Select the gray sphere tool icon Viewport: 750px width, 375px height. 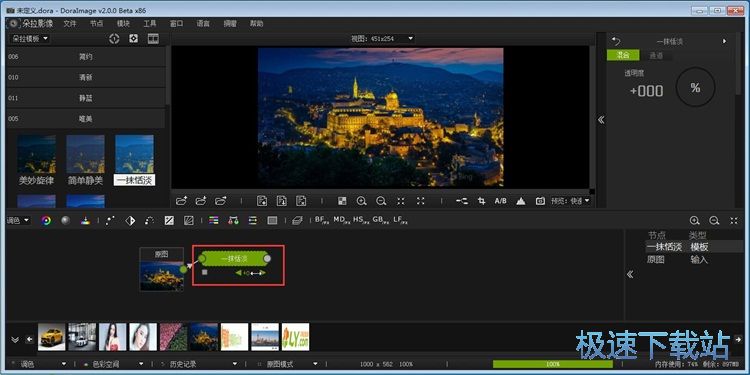(x=66, y=221)
